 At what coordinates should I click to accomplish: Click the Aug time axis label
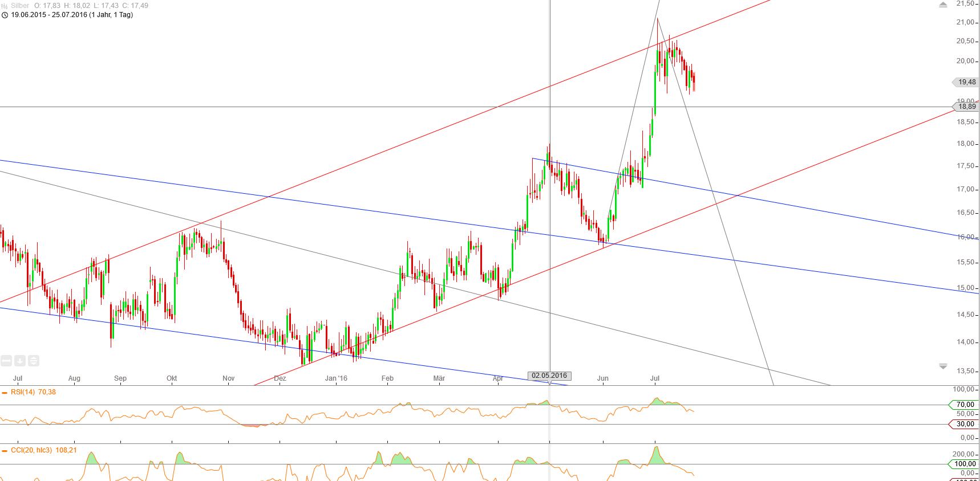click(x=74, y=378)
